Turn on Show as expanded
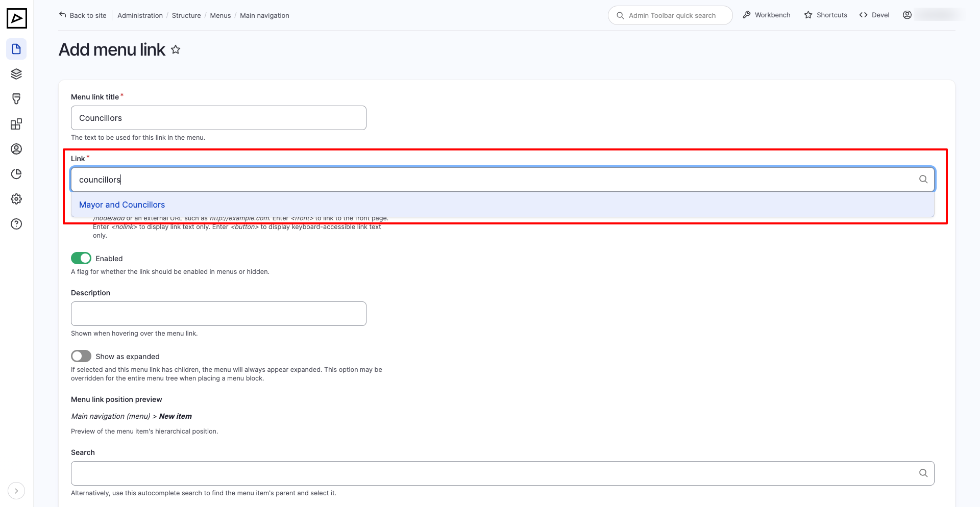980x507 pixels. [81, 356]
